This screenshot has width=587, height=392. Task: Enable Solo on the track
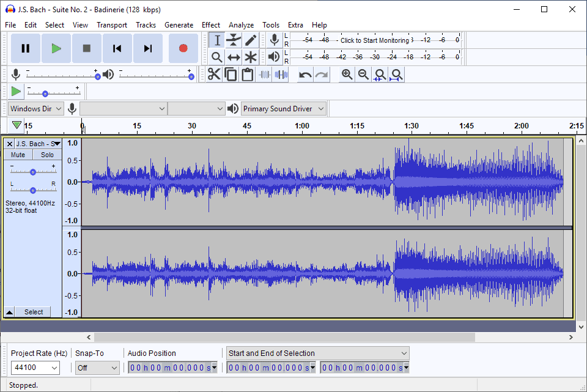pyautogui.click(x=47, y=155)
